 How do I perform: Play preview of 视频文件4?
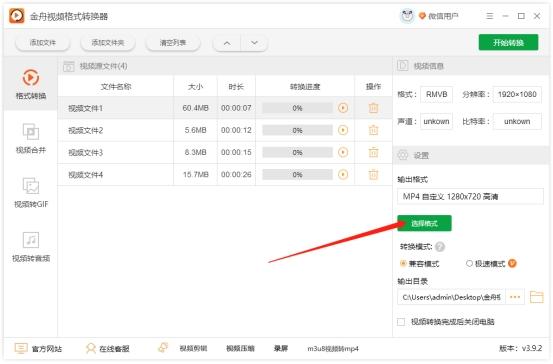pyautogui.click(x=343, y=174)
